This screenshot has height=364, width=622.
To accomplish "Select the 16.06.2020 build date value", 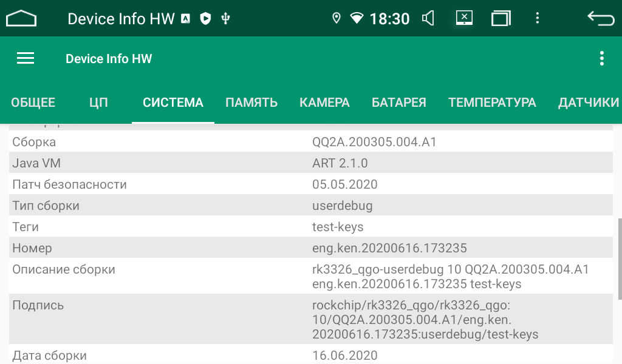I will [345, 356].
